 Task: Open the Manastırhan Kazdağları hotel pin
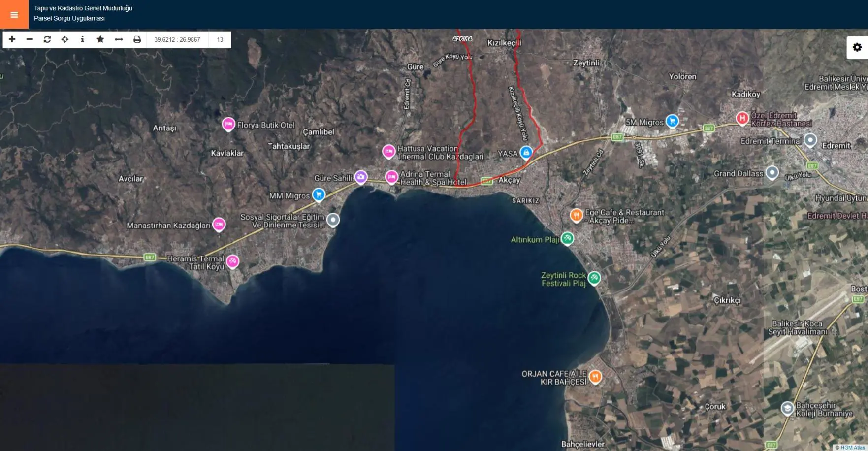[x=219, y=225]
